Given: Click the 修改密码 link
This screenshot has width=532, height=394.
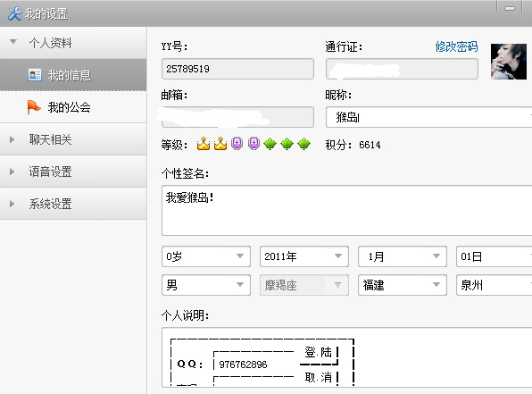Looking at the screenshot, I should click(x=456, y=46).
